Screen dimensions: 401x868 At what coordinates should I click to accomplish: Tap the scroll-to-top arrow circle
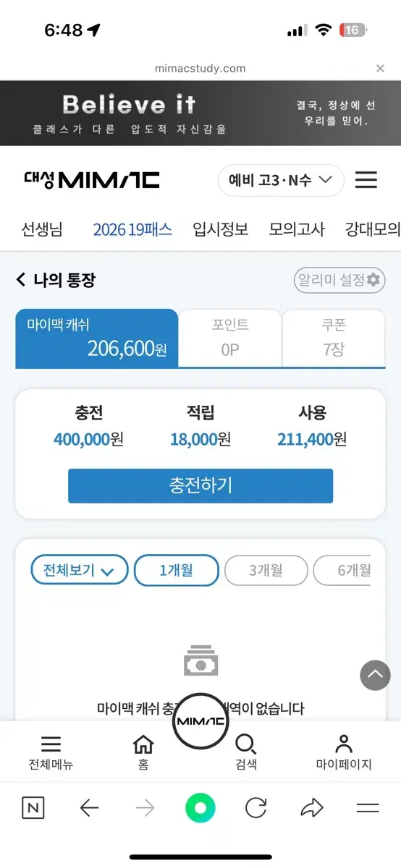pos(375,676)
